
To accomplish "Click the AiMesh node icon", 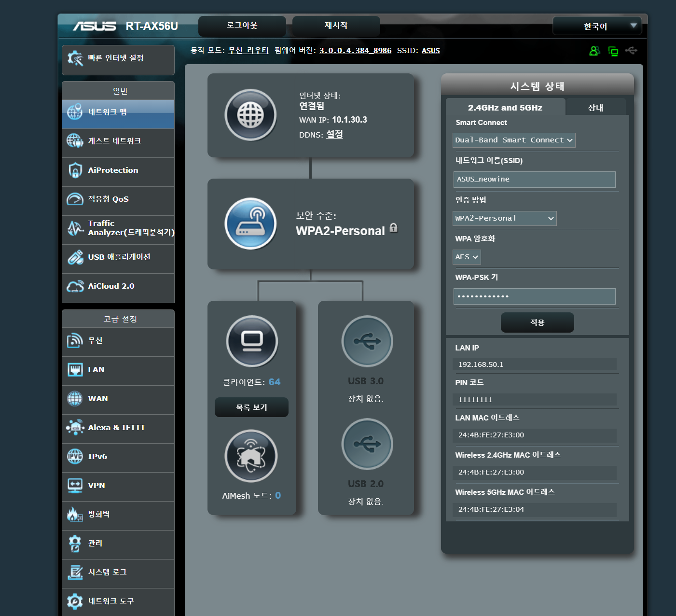I will tap(251, 456).
